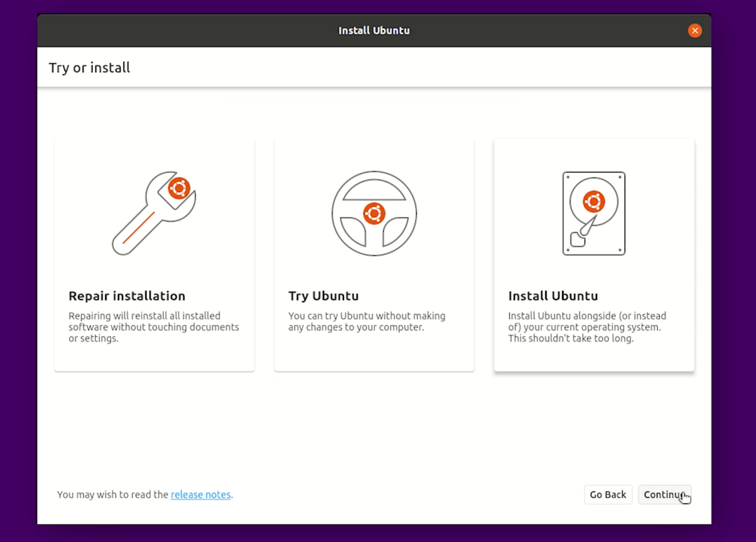
Task: Select the Try Ubuntu option card
Action: click(374, 255)
